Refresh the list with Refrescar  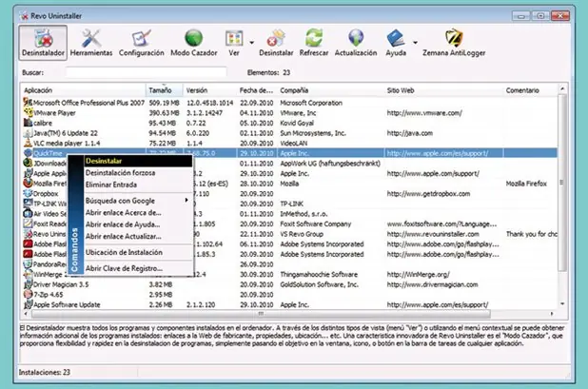pos(313,43)
